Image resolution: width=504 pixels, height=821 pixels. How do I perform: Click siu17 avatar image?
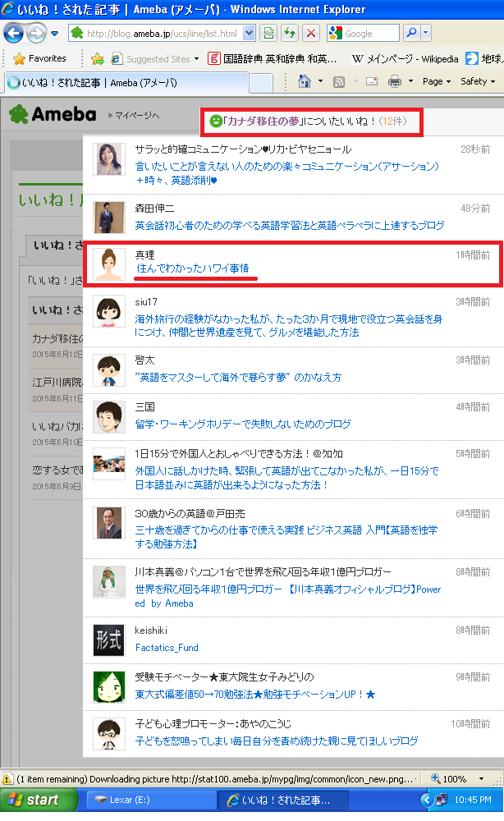(109, 311)
